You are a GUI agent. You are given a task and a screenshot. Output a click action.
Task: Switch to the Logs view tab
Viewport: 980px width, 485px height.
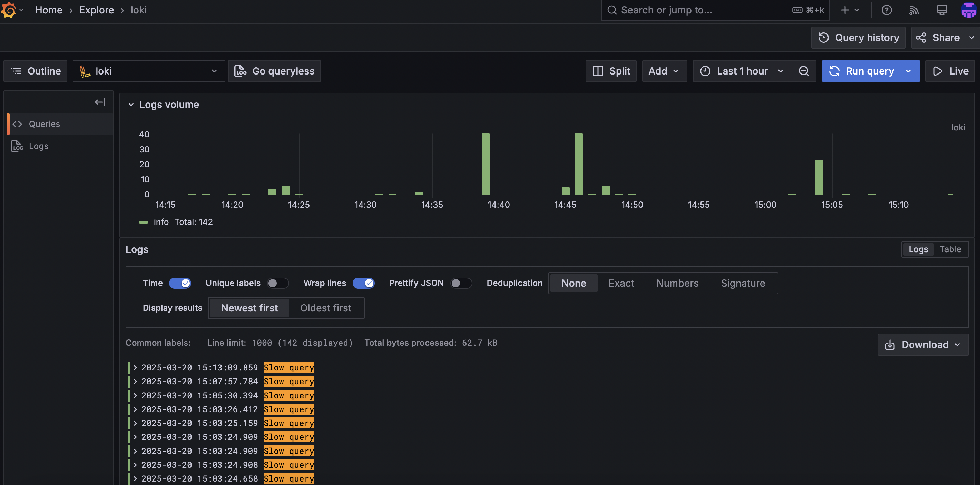918,249
